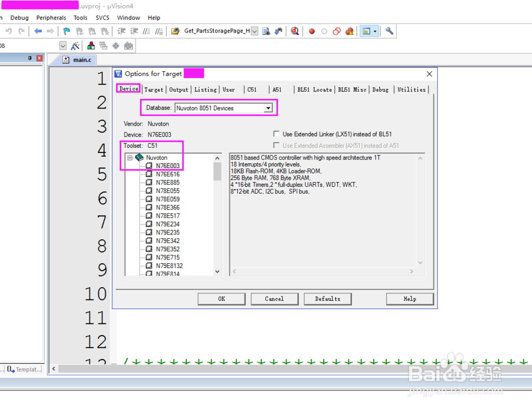Switch to the A51 tab
The height and width of the screenshot is (409, 532).
(277, 89)
